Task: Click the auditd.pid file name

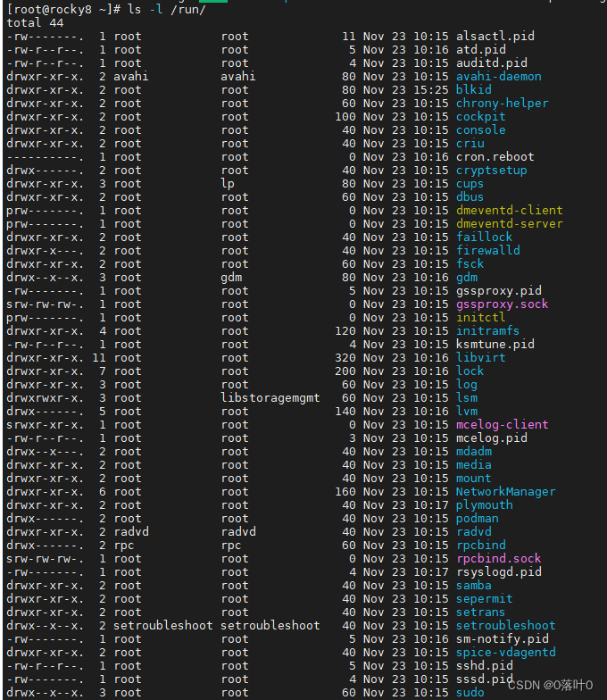Action: (491, 62)
